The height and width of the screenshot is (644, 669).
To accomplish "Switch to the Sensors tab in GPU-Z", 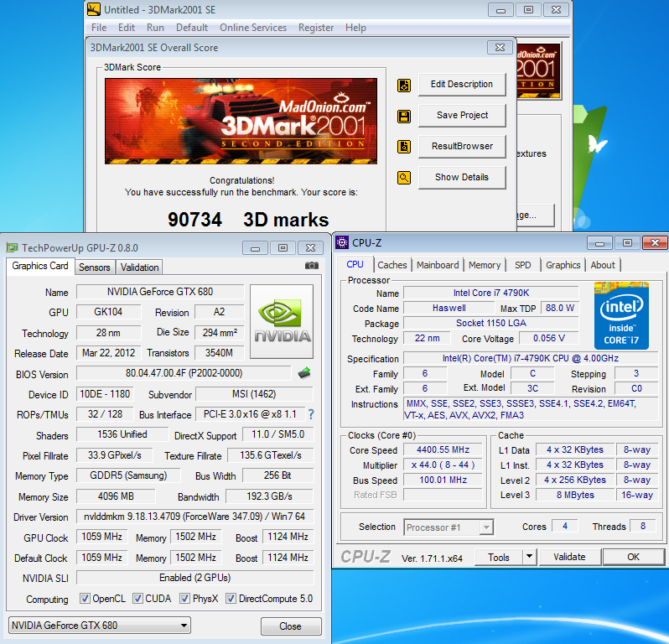I will 94,267.
